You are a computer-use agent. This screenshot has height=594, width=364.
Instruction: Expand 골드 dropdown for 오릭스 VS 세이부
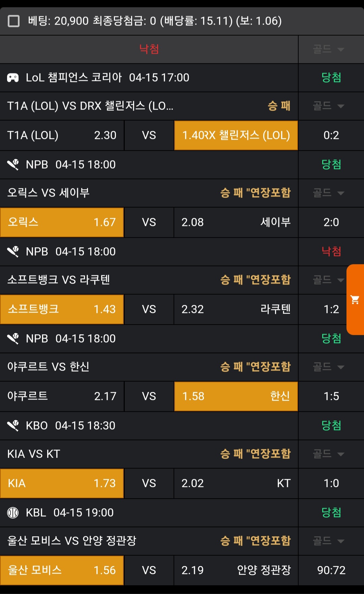point(328,193)
